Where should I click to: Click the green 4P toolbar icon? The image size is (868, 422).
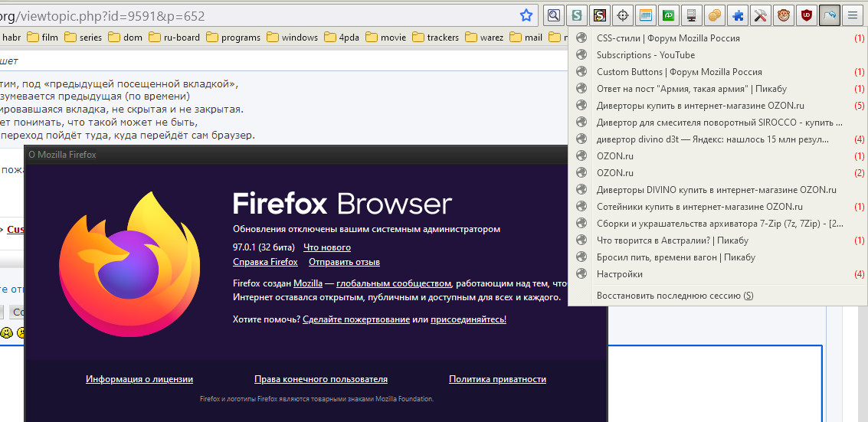[668, 15]
